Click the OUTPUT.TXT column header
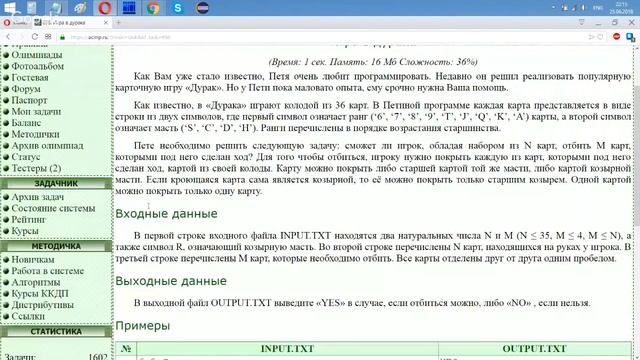 point(534,349)
